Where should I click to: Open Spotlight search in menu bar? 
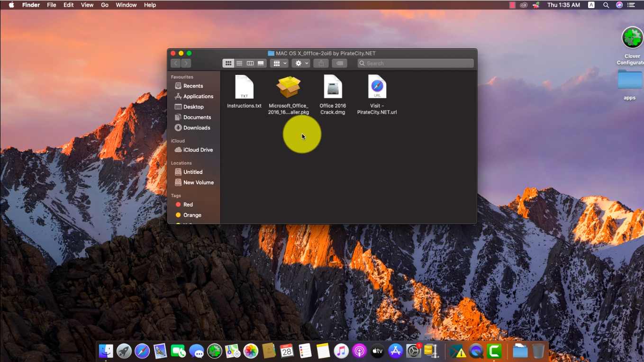606,5
